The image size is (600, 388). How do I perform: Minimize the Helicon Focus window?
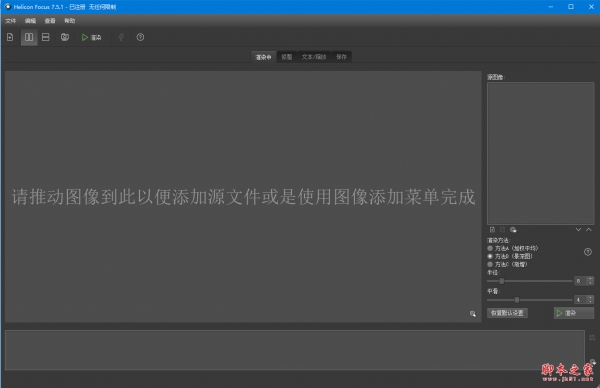(551, 7)
